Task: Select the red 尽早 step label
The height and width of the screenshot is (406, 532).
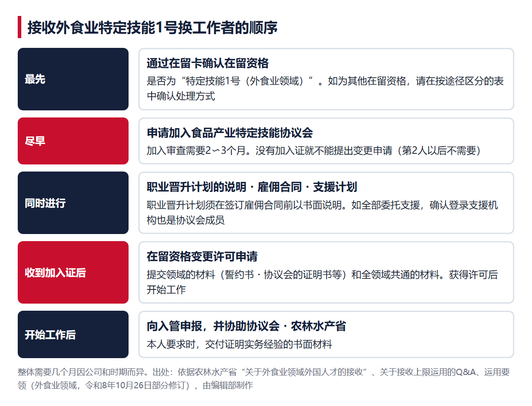Action: (73, 141)
